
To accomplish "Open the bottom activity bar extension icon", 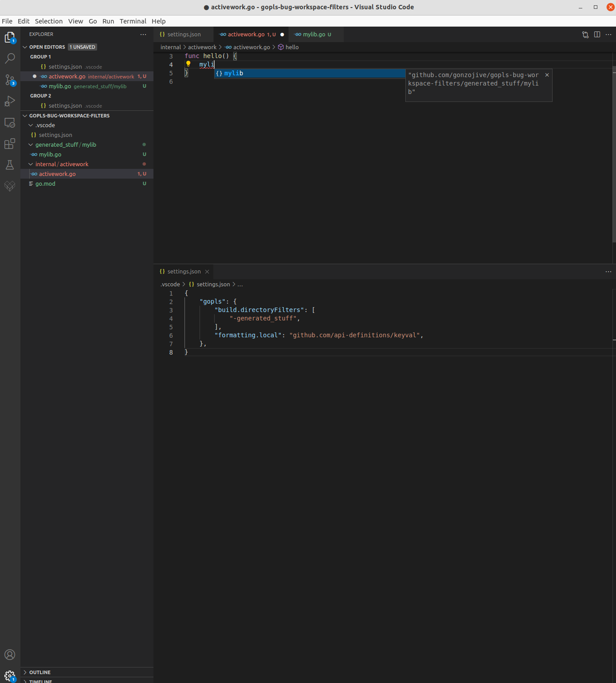I will 10,186.
